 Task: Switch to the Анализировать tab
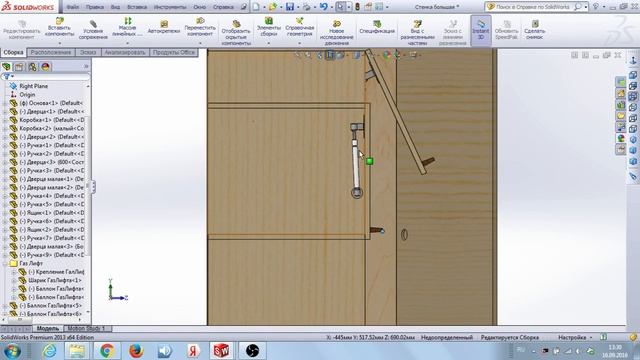(x=125, y=52)
